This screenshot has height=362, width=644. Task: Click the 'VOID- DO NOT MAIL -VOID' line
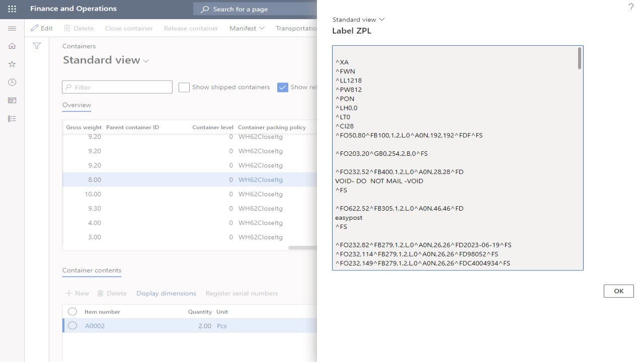click(379, 181)
